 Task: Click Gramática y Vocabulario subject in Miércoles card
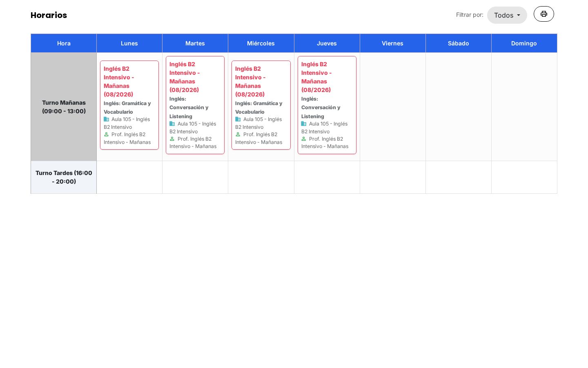click(x=259, y=108)
